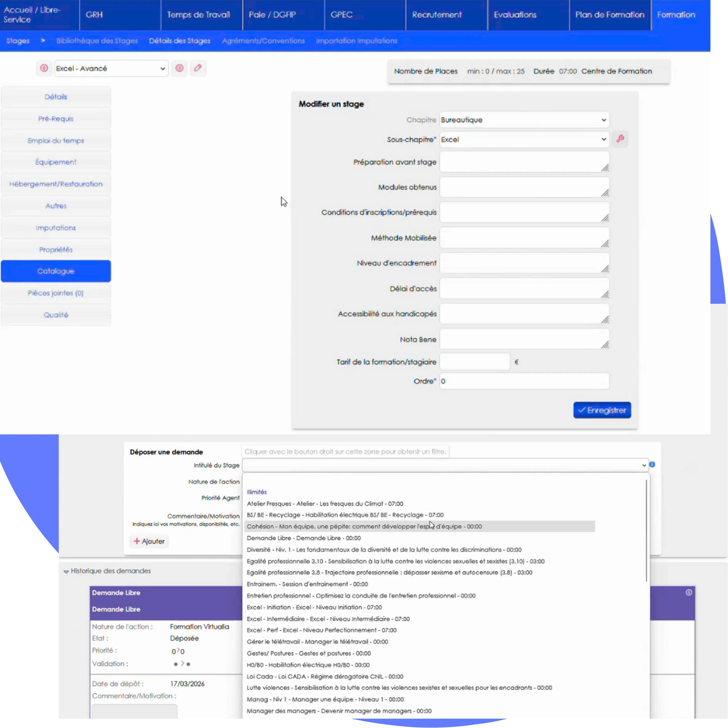Go to Agréments/Conventions
The height and width of the screenshot is (728, 728).
[263, 41]
